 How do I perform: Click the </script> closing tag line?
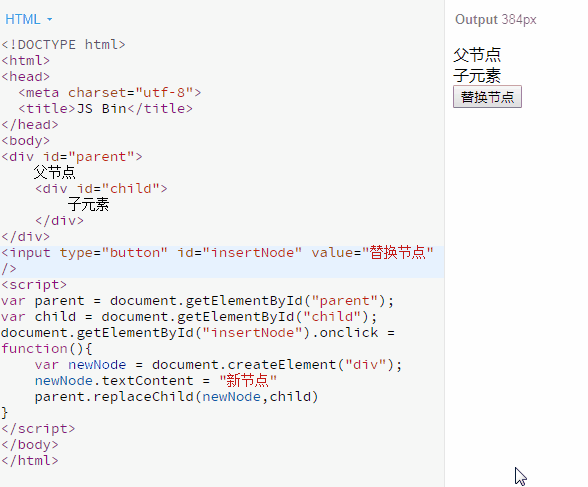pyautogui.click(x=38, y=429)
